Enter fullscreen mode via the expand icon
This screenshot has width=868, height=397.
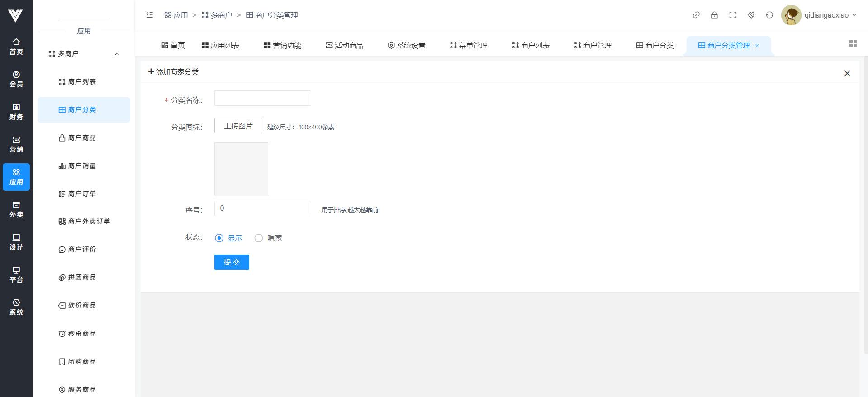click(733, 15)
